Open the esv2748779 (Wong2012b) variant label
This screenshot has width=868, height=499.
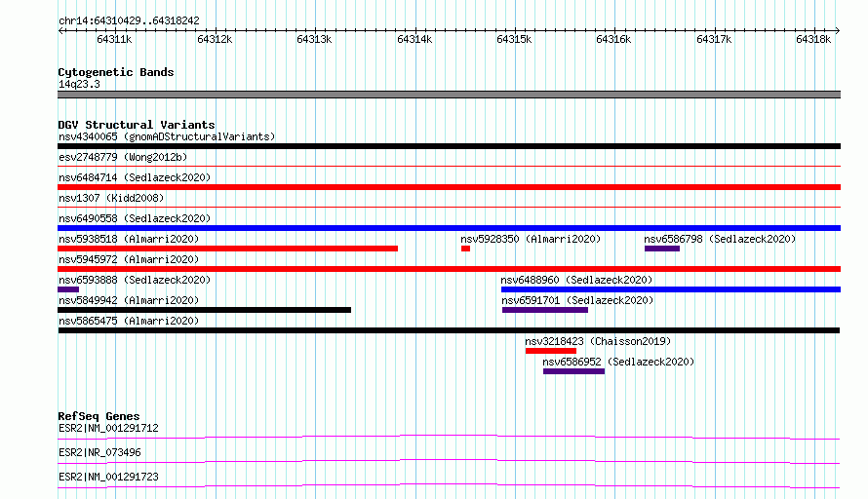[123, 157]
